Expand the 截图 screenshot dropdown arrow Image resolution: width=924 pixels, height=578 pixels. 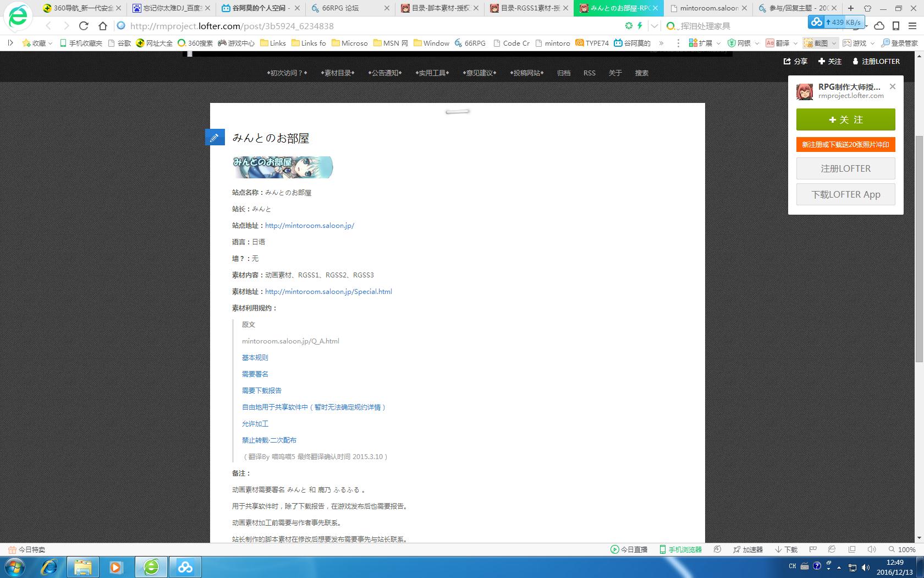pyautogui.click(x=834, y=43)
